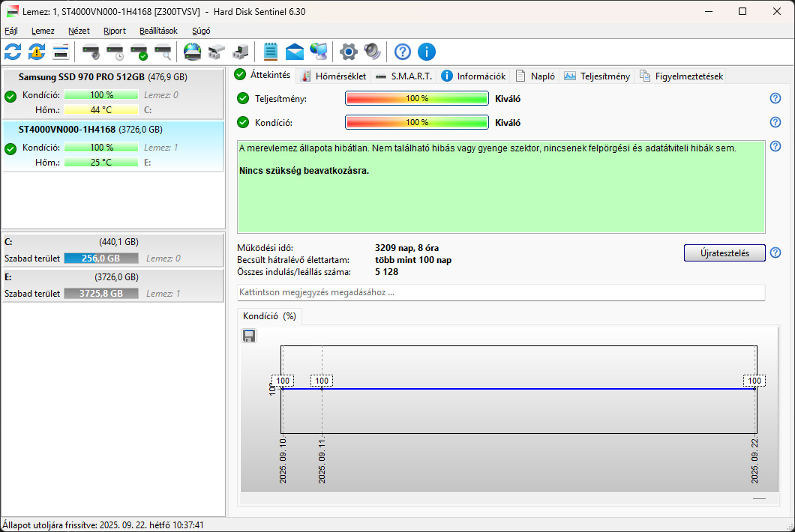Open the Lemez menu
This screenshot has width=795, height=532.
coord(43,31)
